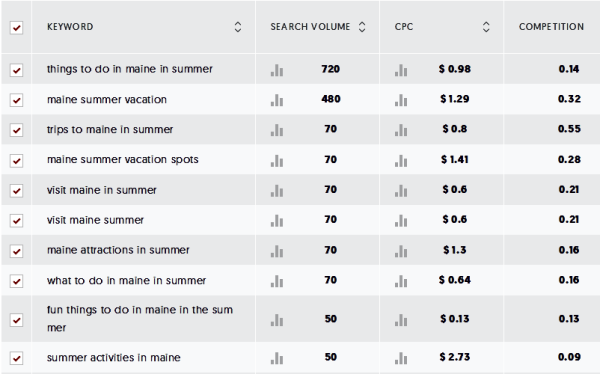Open volume chart icon for 'fun things to do' row

[x=277, y=320]
